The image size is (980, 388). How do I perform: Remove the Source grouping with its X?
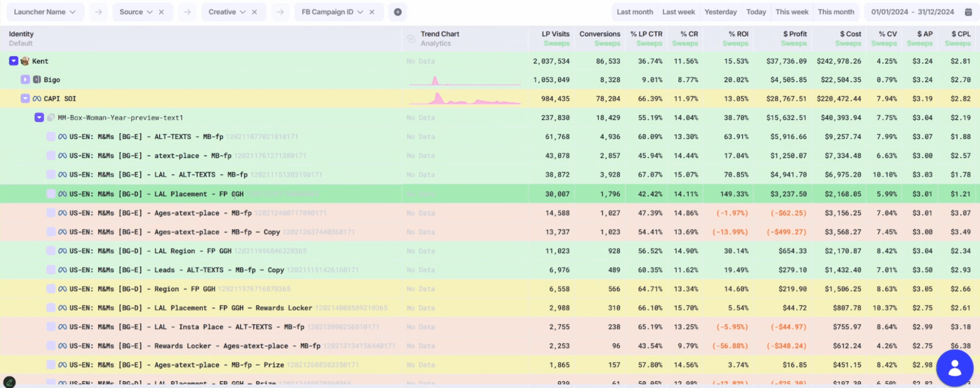tap(161, 12)
